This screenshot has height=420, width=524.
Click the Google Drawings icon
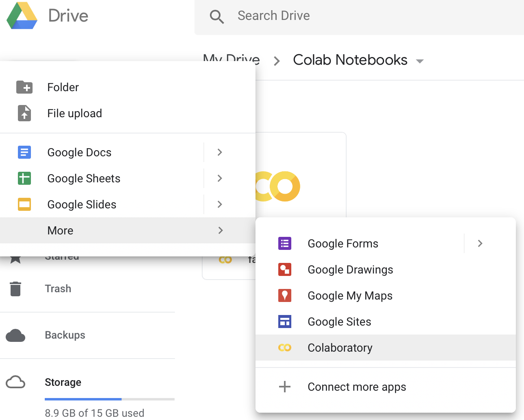coord(285,269)
